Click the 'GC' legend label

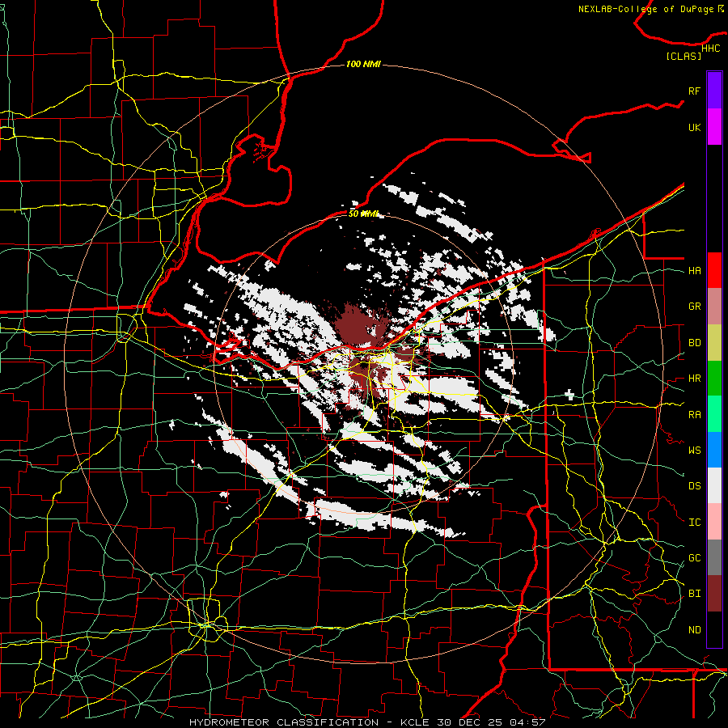[x=694, y=558]
